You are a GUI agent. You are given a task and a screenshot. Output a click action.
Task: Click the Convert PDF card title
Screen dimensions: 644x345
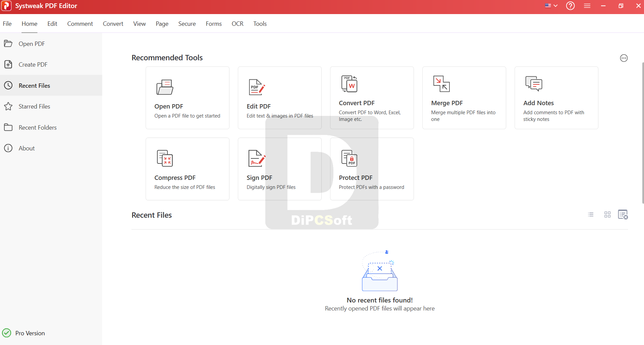357,103
